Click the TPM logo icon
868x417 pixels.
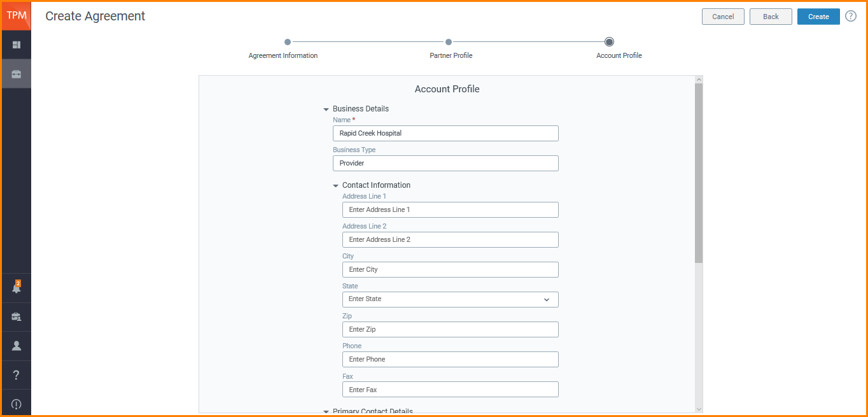click(x=17, y=16)
